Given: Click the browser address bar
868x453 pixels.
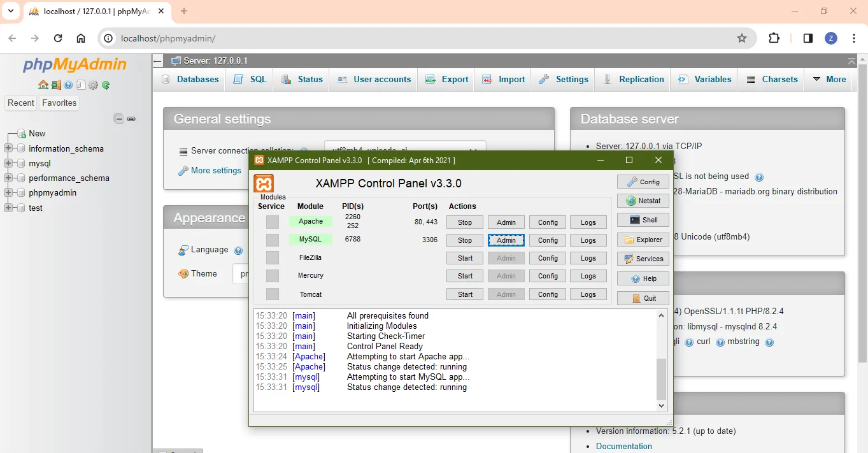Looking at the screenshot, I should pos(414,38).
